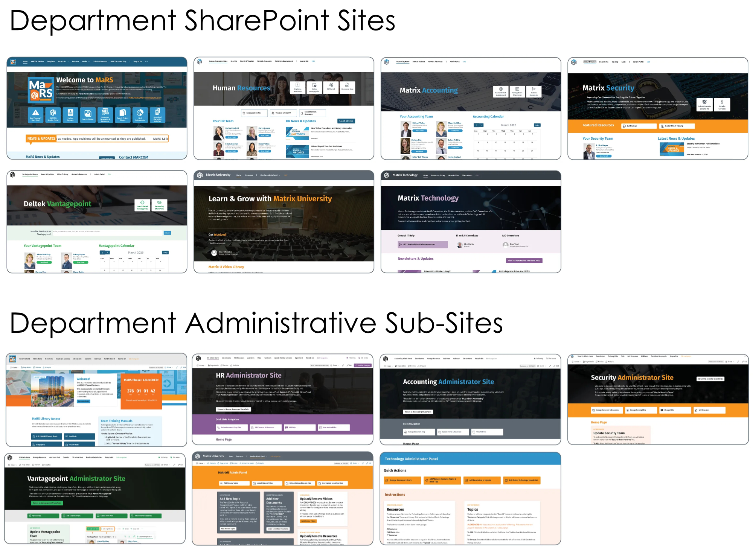Click Return to Human Resources SharePoint button
This screenshot has width=753, height=560.
(233, 409)
